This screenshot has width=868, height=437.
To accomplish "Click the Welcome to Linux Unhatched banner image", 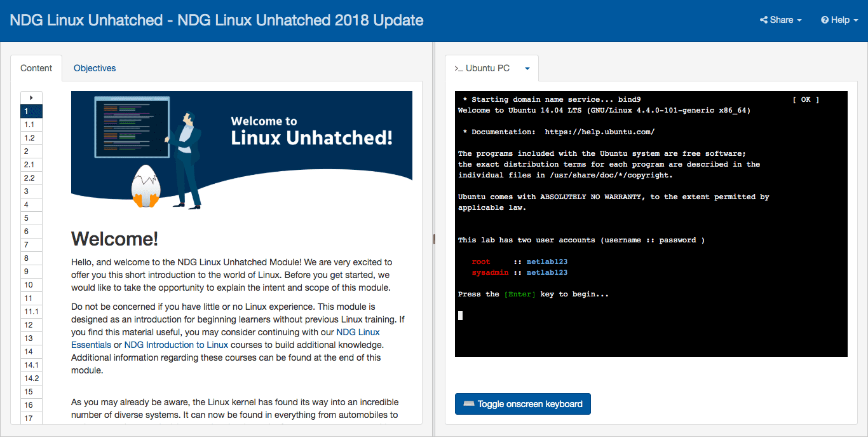I will (x=241, y=150).
